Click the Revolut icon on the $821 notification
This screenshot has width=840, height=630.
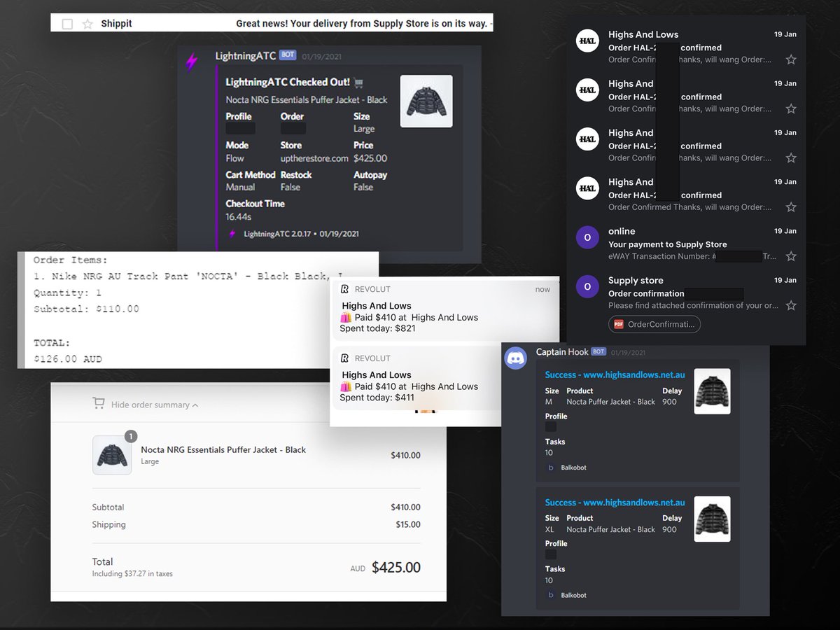click(x=344, y=289)
